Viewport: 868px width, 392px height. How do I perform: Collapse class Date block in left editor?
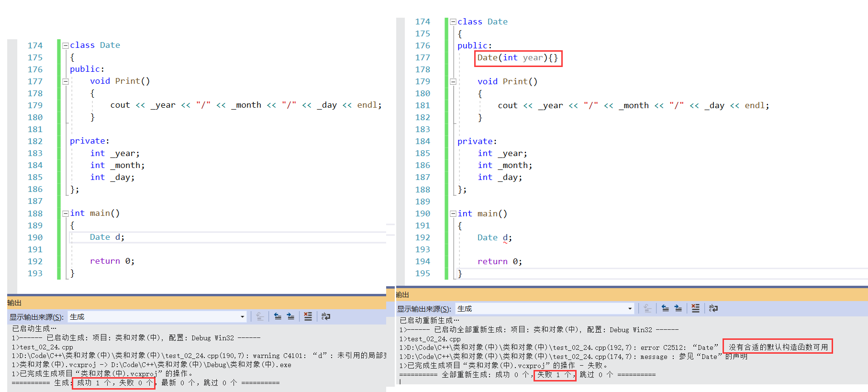(x=66, y=45)
